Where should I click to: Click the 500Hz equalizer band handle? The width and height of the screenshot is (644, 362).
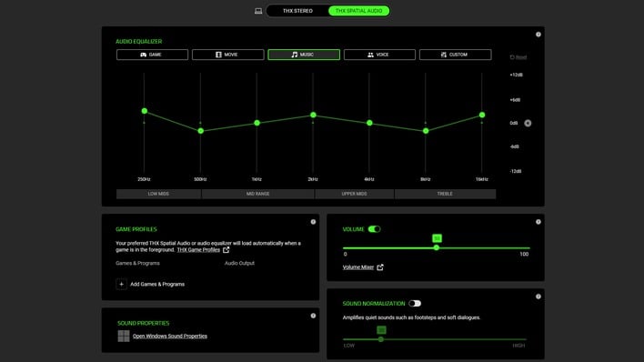click(200, 131)
